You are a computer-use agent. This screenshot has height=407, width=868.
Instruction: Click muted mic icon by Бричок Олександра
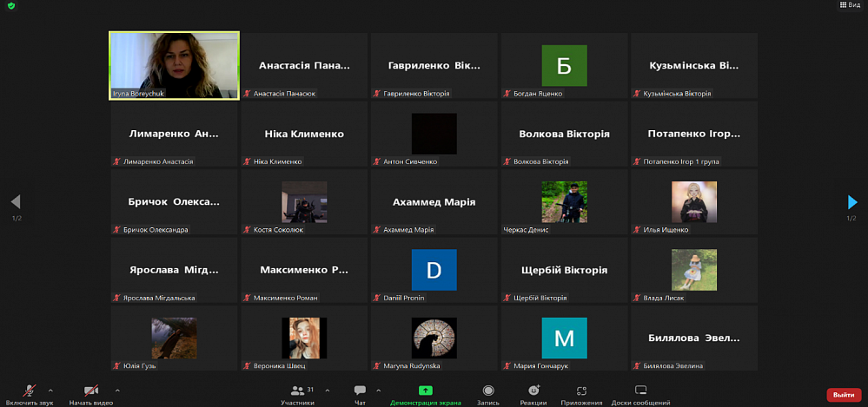tap(116, 229)
